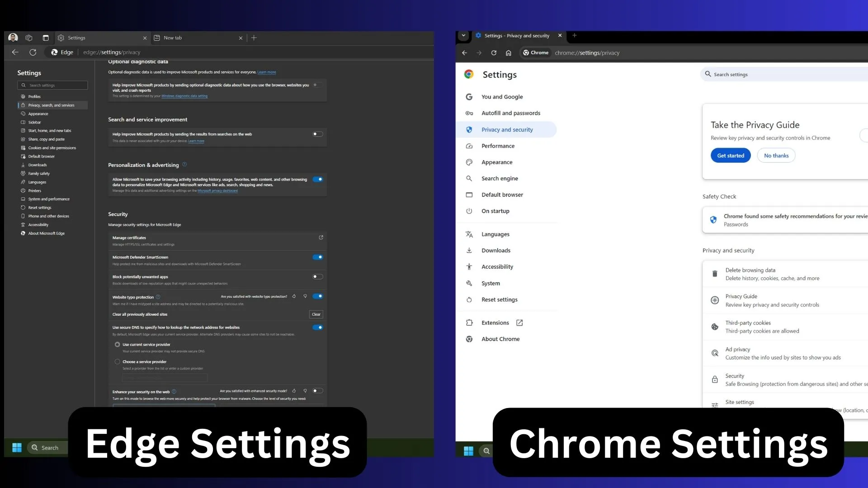Select Use current service provider radio button
Viewport: 868px width, 488px height.
coord(118,344)
